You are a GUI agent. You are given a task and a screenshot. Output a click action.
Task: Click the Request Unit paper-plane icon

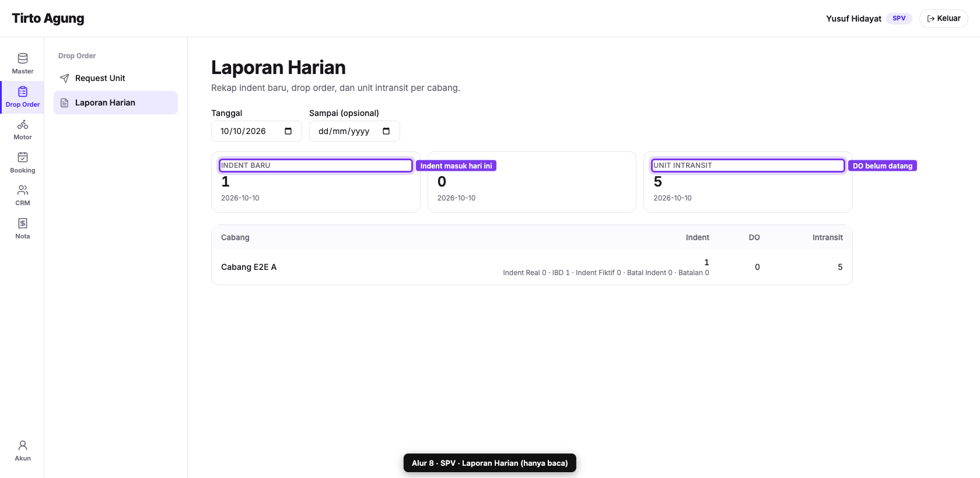pos(65,78)
